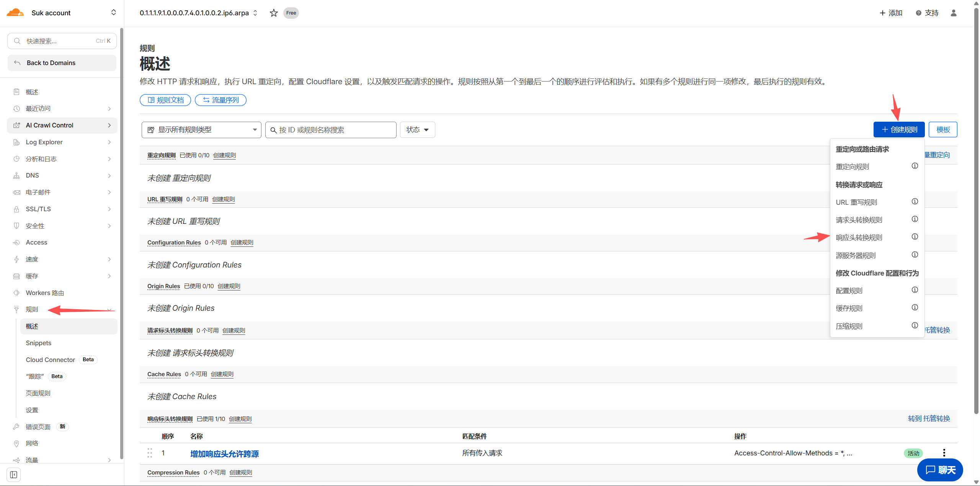Click info icon next to 重定向规则

tap(915, 166)
